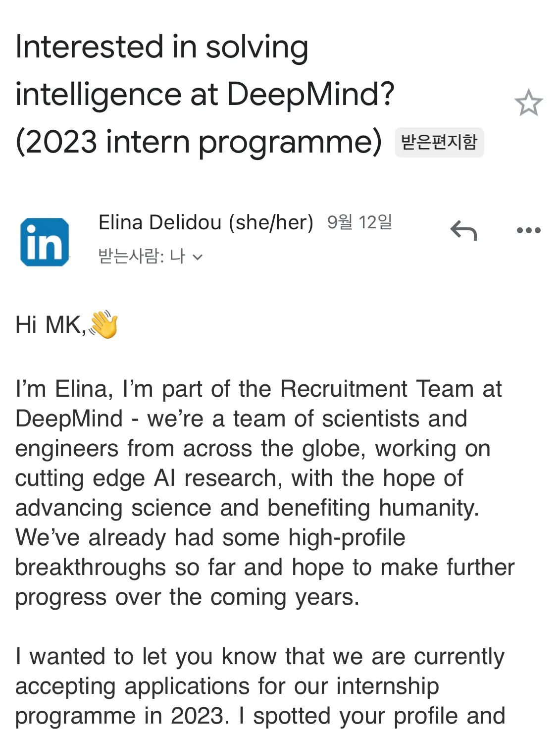Image resolution: width=560 pixels, height=733 pixels.
Task: Click 'DeepMind?' in the subject heading
Action: click(x=311, y=94)
